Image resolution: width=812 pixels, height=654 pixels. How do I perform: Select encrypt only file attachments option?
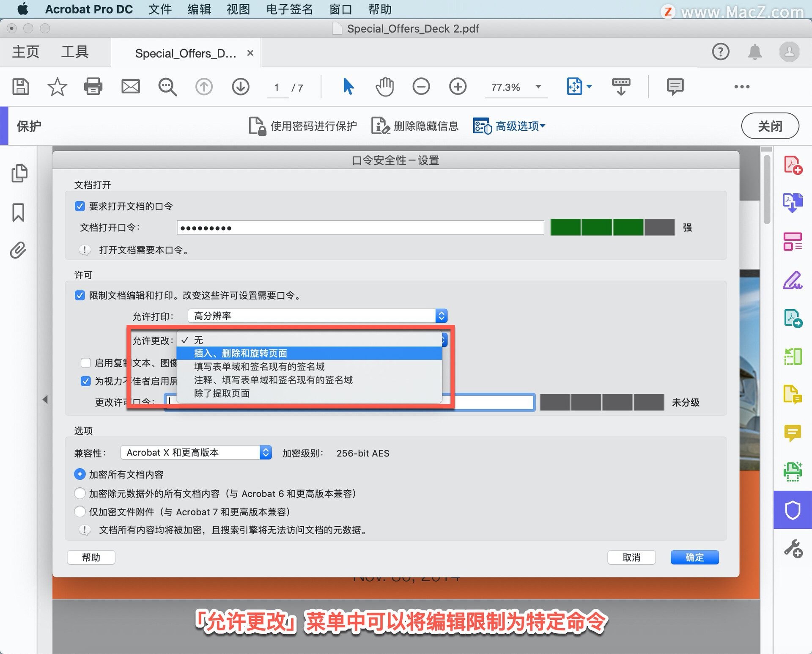point(80,512)
